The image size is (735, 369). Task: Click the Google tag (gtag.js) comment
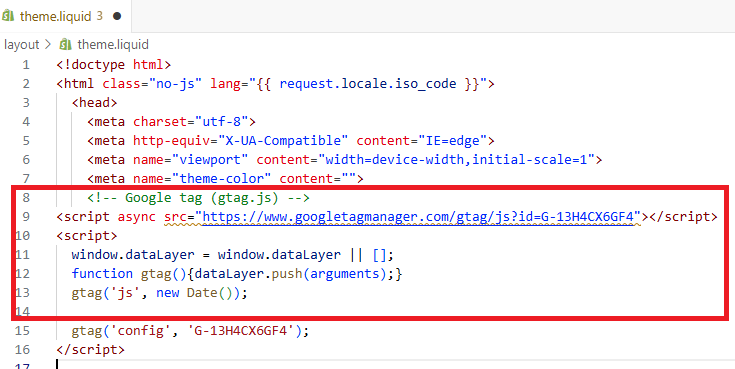(x=198, y=197)
